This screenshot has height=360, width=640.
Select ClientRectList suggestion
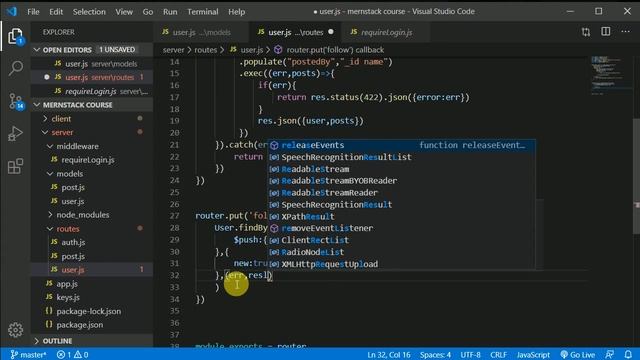[x=402, y=240]
